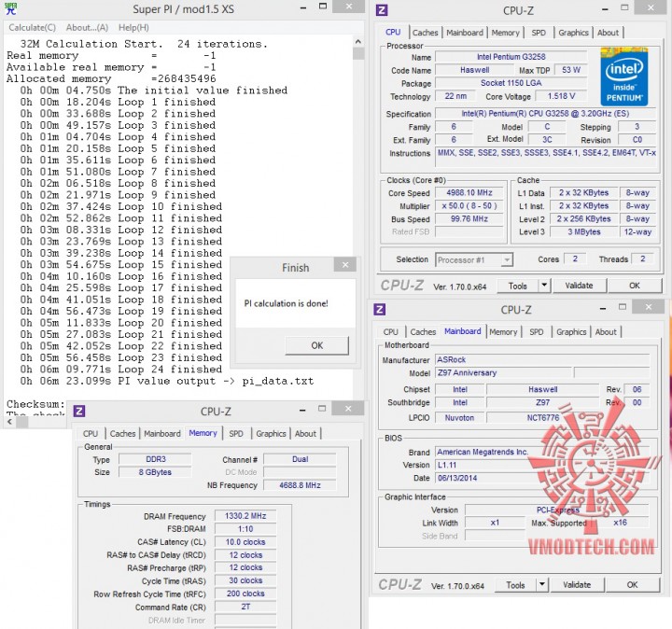Image resolution: width=672 pixels, height=629 pixels.
Task: Open the Calculate(C) menu in Super PI
Action: (32, 28)
